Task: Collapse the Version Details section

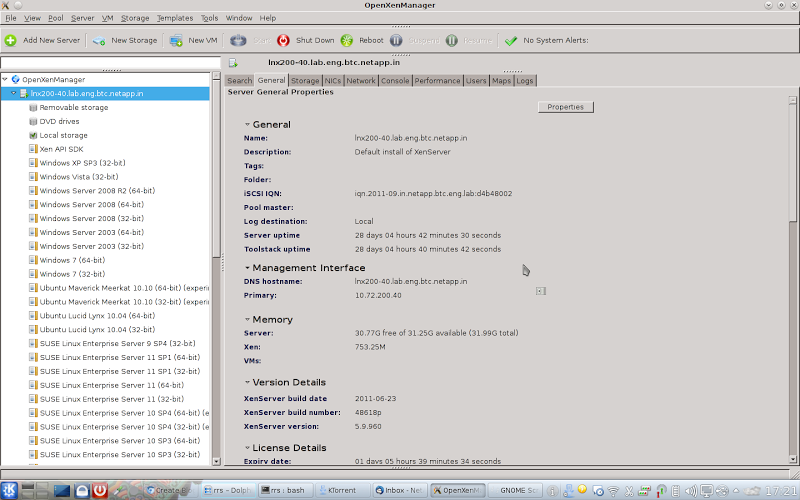Action: [247, 382]
